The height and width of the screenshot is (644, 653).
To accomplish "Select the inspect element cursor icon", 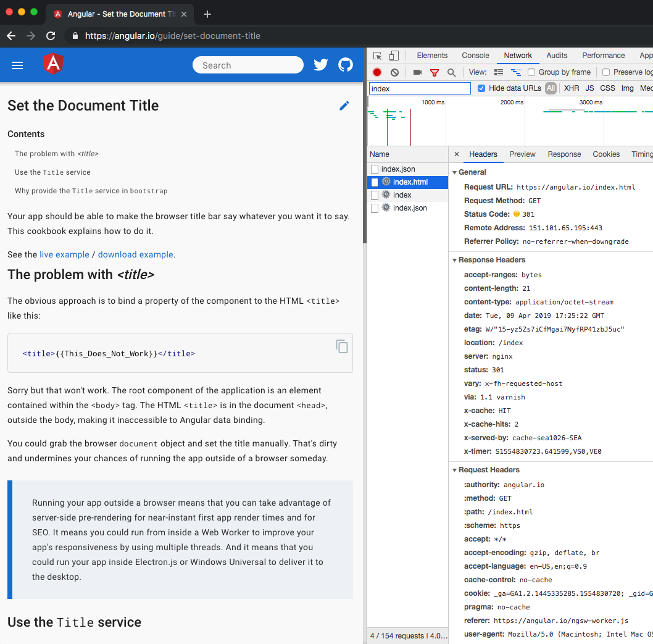I will [377, 56].
